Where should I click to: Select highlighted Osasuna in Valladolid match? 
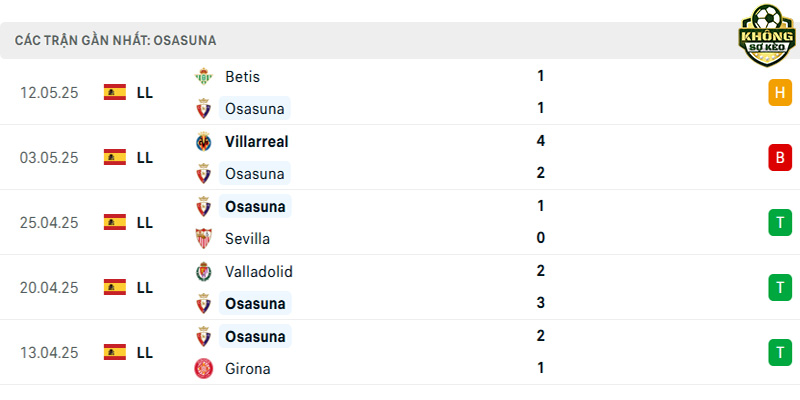(255, 304)
